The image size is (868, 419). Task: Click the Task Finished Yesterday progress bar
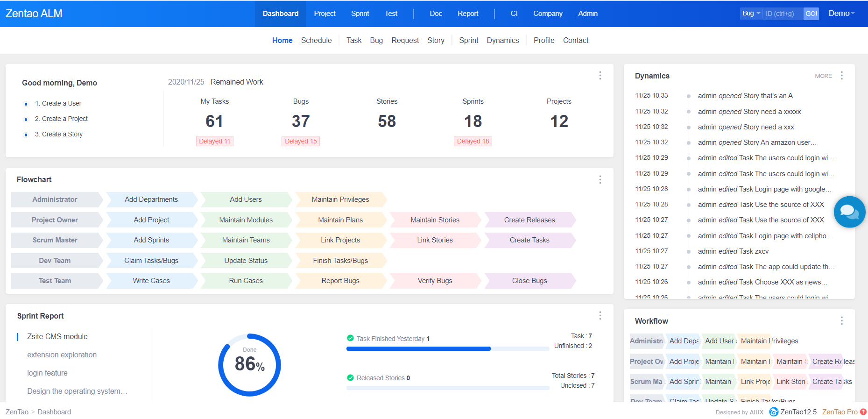(447, 348)
